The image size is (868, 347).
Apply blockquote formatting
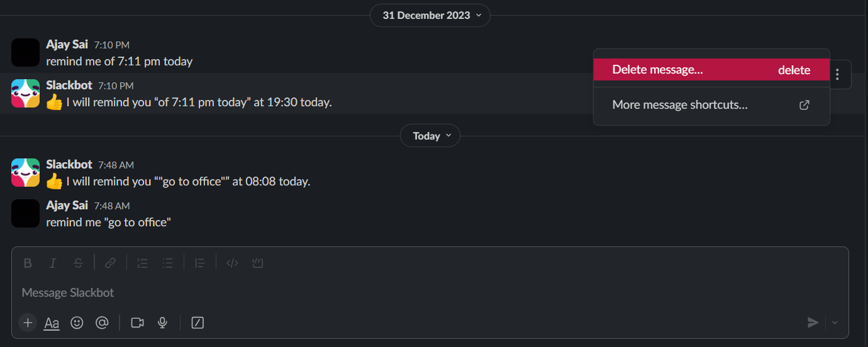pos(200,263)
